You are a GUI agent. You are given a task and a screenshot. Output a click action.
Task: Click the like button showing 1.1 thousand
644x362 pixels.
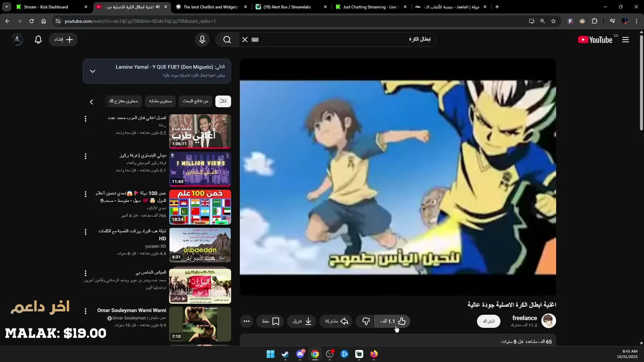point(392,321)
